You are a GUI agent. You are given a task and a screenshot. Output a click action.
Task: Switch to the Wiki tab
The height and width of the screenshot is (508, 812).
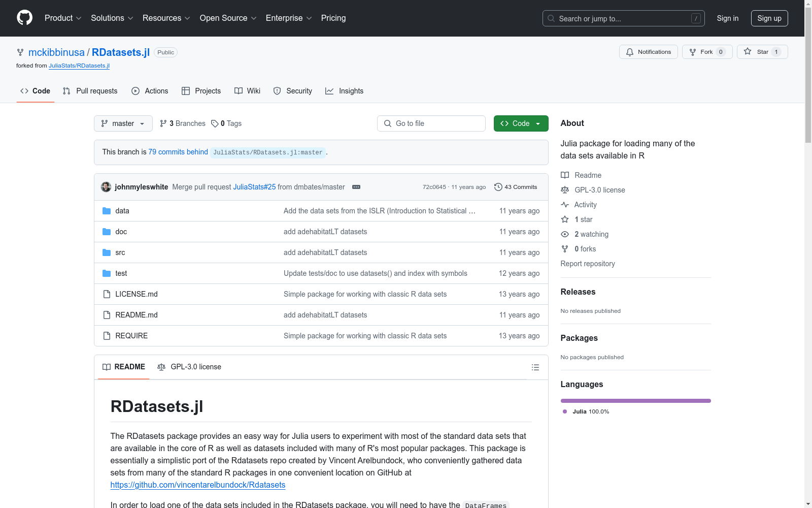coord(248,91)
